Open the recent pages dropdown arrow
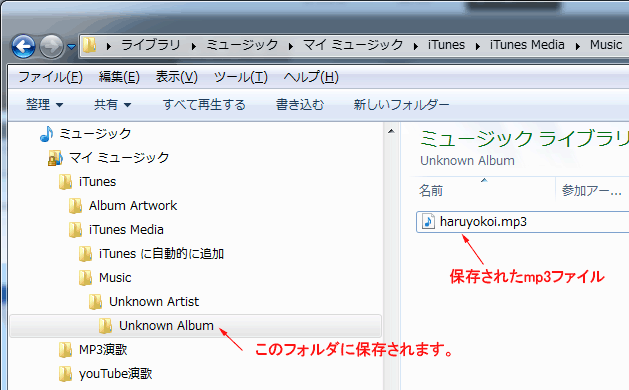The image size is (629, 390). 71,47
